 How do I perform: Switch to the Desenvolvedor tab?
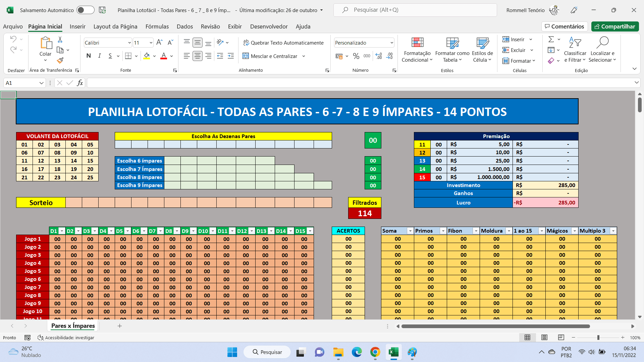coord(269,26)
